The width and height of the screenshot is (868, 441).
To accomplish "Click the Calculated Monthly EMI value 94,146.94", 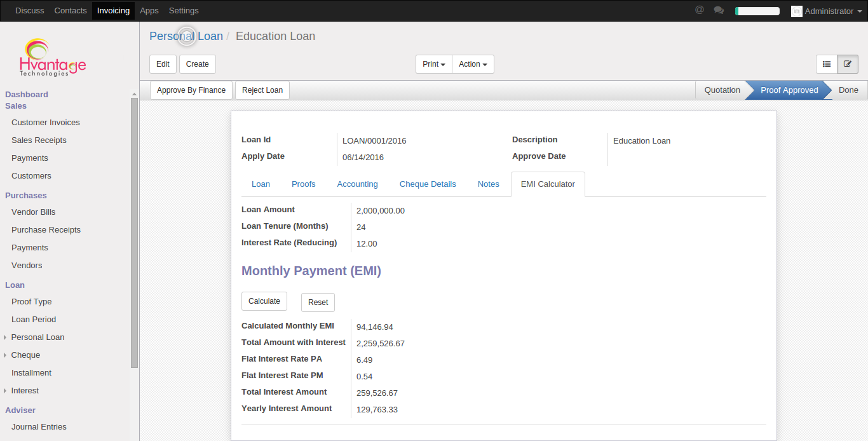I will coord(375,327).
